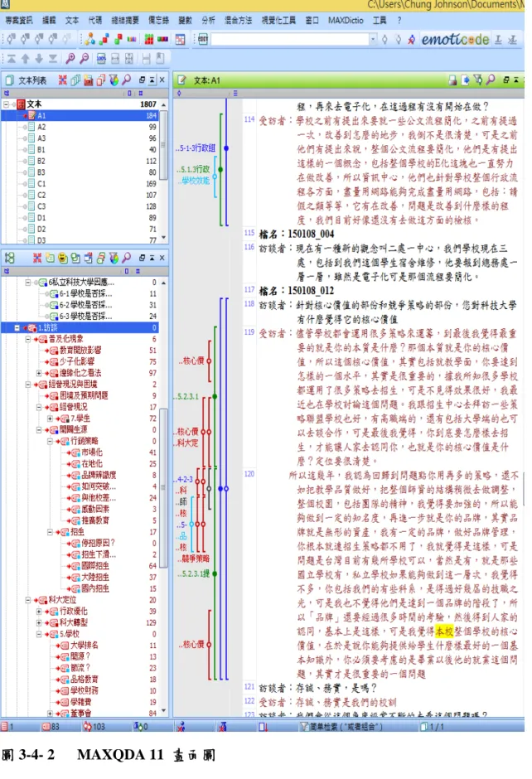Set zoom to 100% icon
Image resolution: width=532 pixels, height=779 pixels.
pos(101,59)
